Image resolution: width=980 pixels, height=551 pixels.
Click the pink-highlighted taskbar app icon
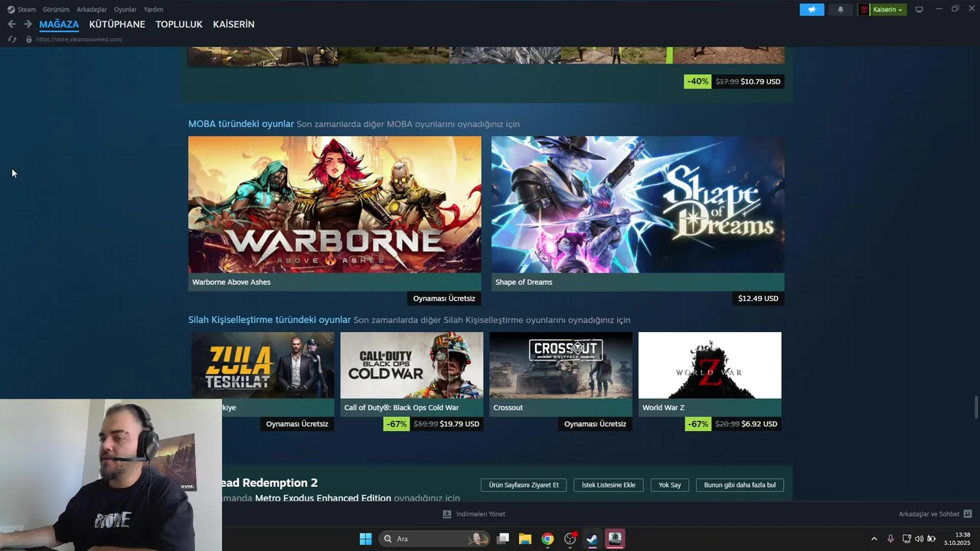[615, 539]
